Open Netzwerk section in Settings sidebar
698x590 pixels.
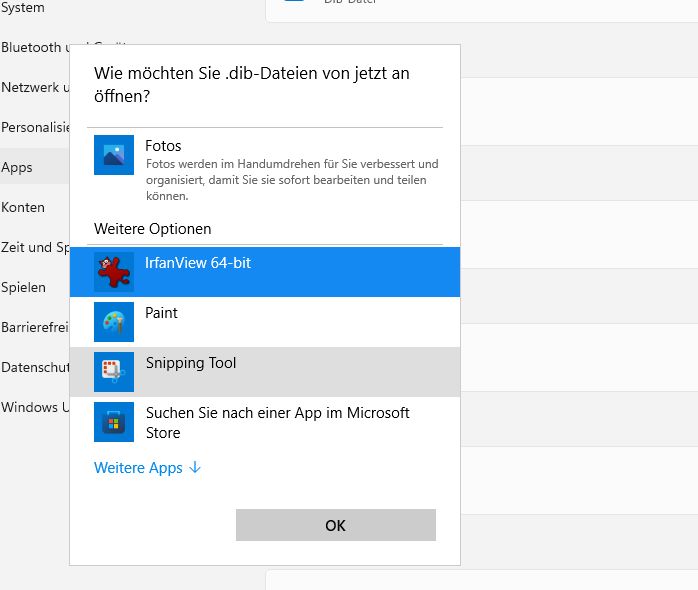tap(35, 87)
